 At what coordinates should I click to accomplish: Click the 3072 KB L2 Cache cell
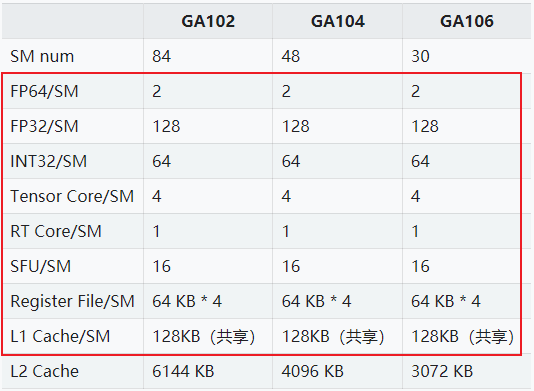tap(442, 371)
